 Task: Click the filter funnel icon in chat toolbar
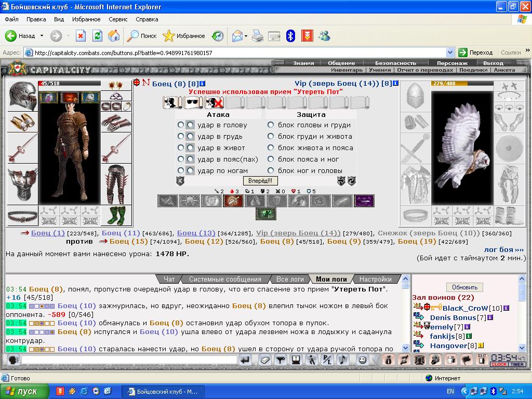(x=281, y=360)
